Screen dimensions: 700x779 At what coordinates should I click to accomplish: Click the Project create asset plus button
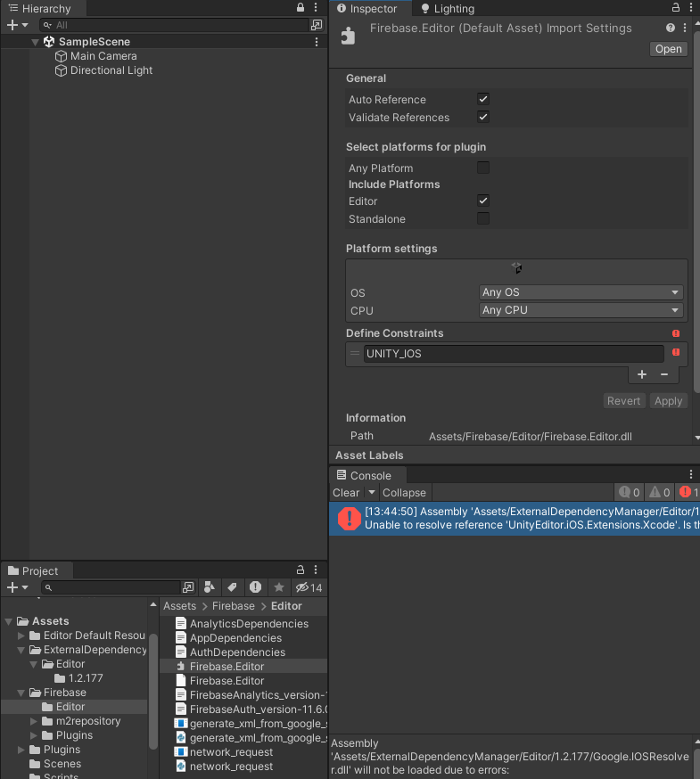click(x=12, y=587)
